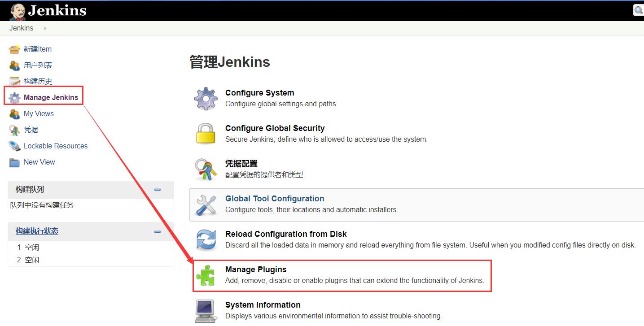Click 'Secure Jenkins; define who is allowed' description
Image resolution: width=644 pixels, height=326 pixels.
coord(326,139)
